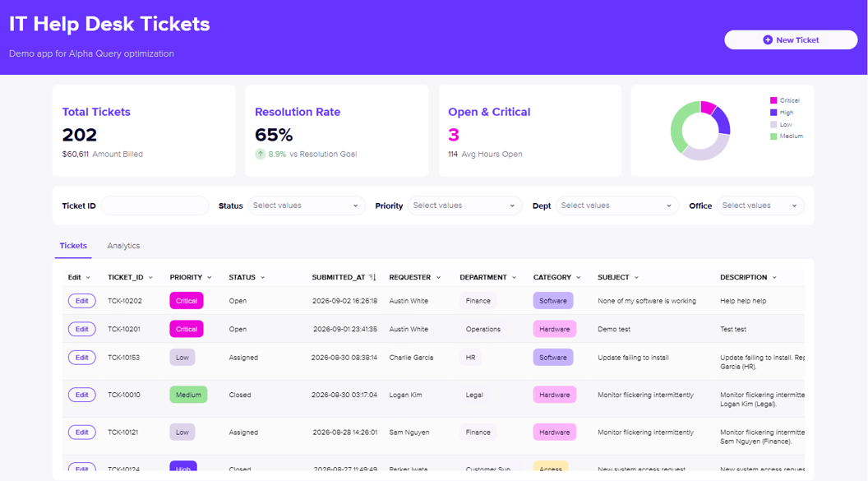The height and width of the screenshot is (481, 868).
Task: Create a New Ticket
Action: 791,39
